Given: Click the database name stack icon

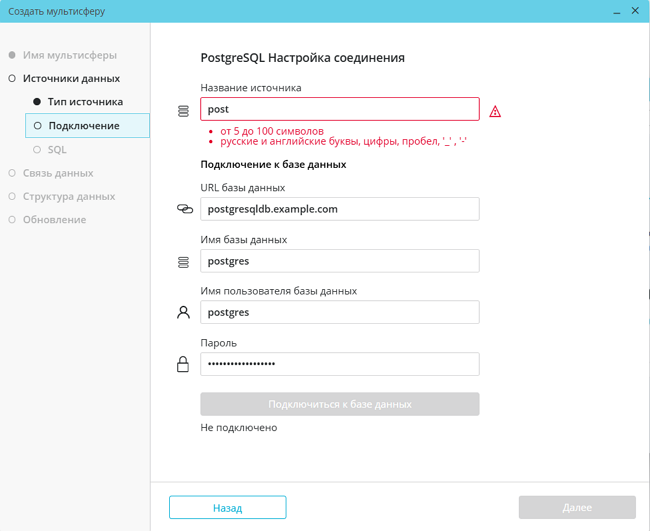Looking at the screenshot, I should click(183, 262).
